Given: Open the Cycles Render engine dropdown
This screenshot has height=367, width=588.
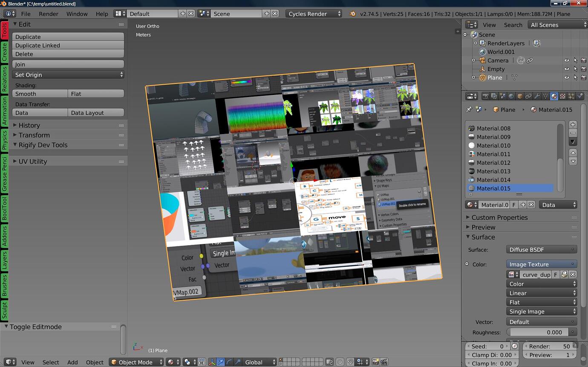Looking at the screenshot, I should coord(314,14).
